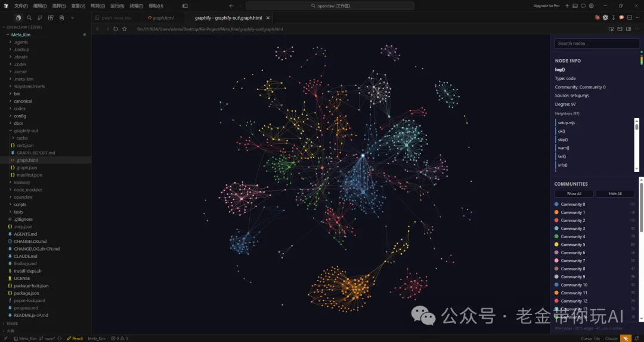Toggle visibility of Community 3
Image resolution: width=644 pixels, height=342 pixels.
pyautogui.click(x=572, y=229)
